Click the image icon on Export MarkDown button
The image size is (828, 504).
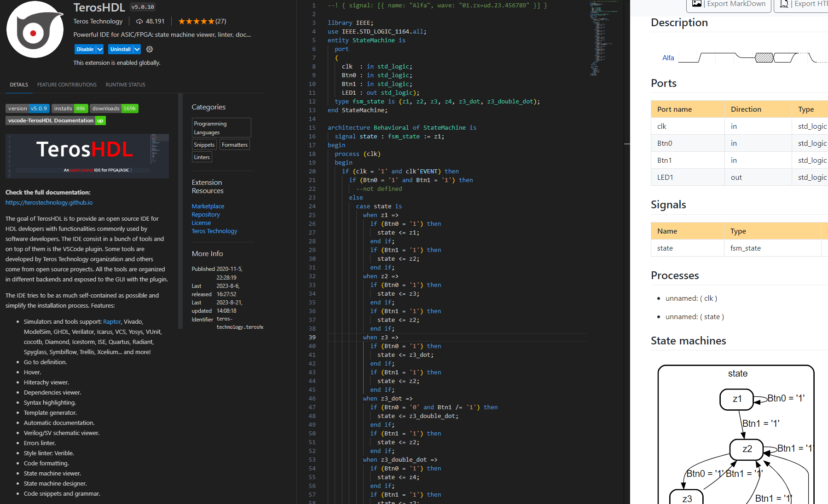pyautogui.click(x=697, y=4)
